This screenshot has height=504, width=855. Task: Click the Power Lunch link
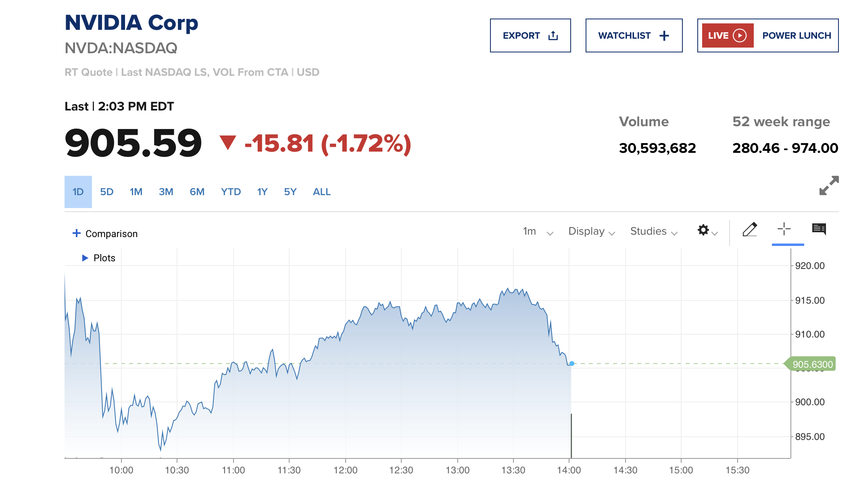tap(797, 35)
